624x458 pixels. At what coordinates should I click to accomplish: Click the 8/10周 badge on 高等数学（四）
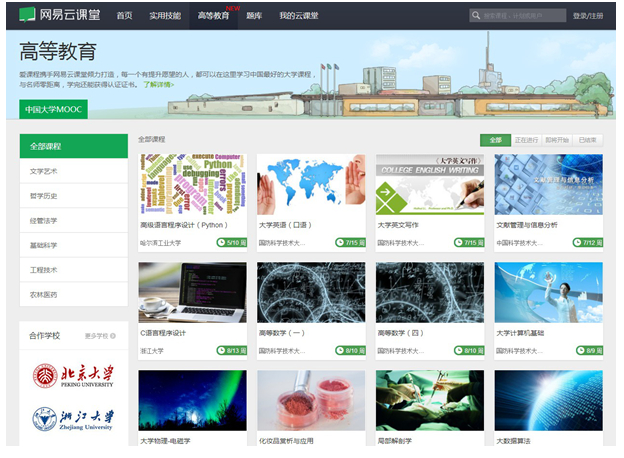(x=469, y=351)
